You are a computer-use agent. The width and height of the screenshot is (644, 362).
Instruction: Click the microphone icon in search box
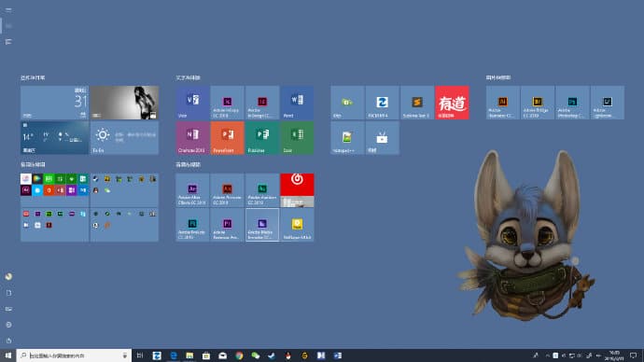125,355
